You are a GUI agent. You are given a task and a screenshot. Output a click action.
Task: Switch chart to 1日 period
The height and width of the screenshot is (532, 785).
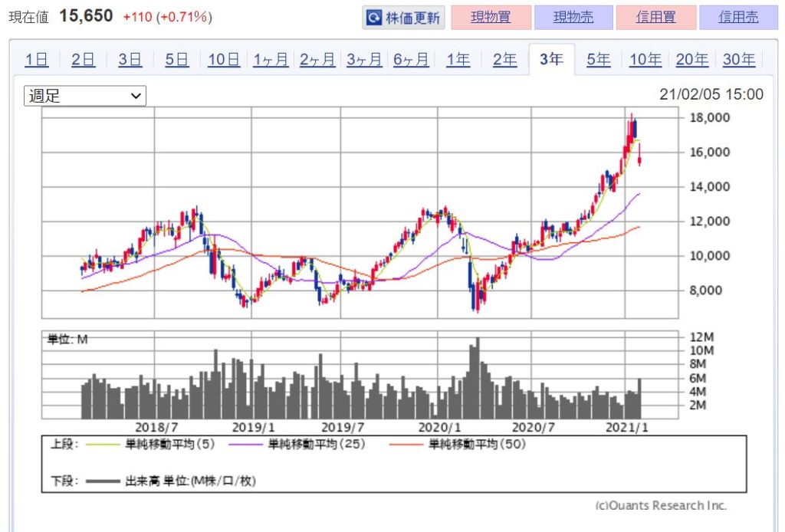[x=37, y=60]
